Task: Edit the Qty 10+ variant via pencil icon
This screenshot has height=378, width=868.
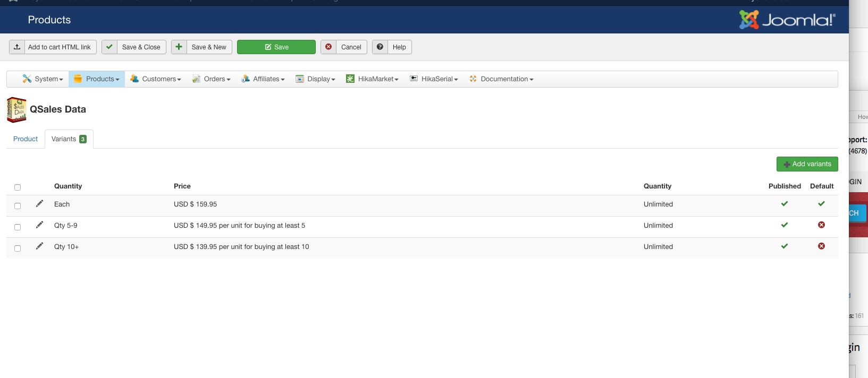Action: pos(39,246)
